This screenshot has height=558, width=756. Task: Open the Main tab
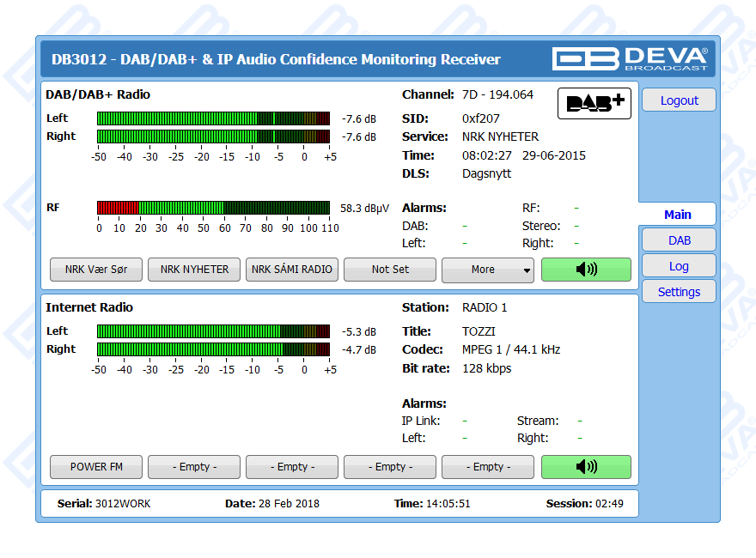[x=678, y=215]
